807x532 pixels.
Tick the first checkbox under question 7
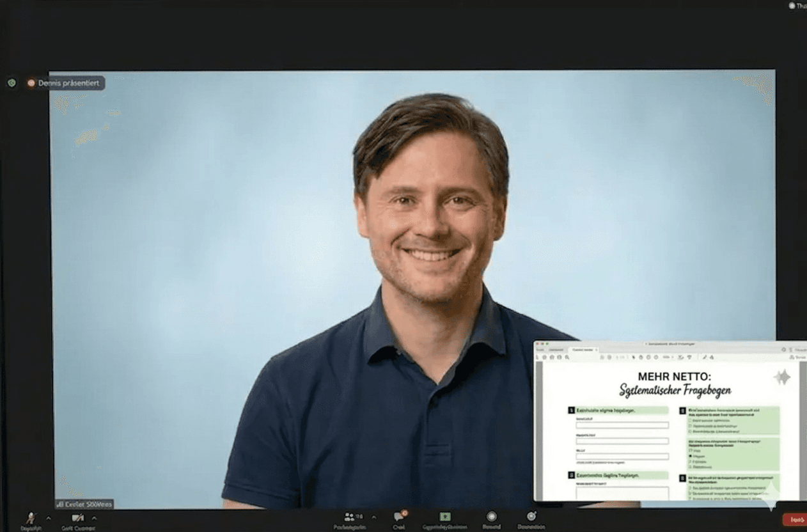[x=690, y=420]
